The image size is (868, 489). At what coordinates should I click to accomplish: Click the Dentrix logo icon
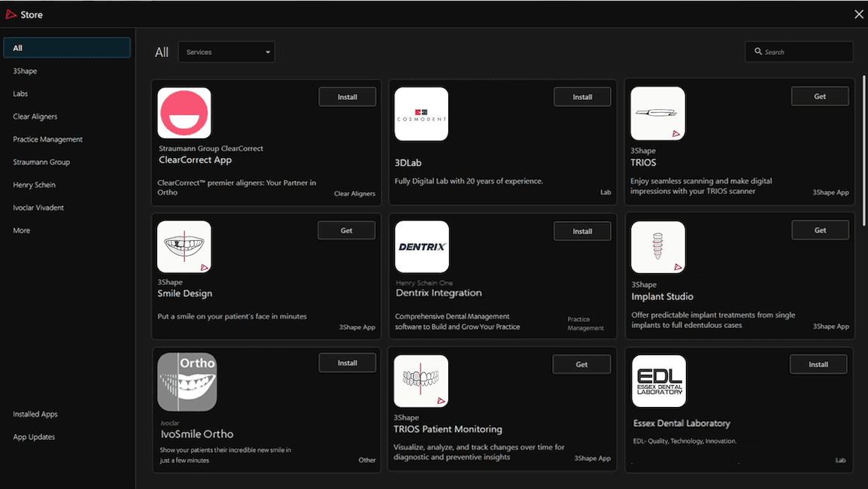(x=421, y=247)
